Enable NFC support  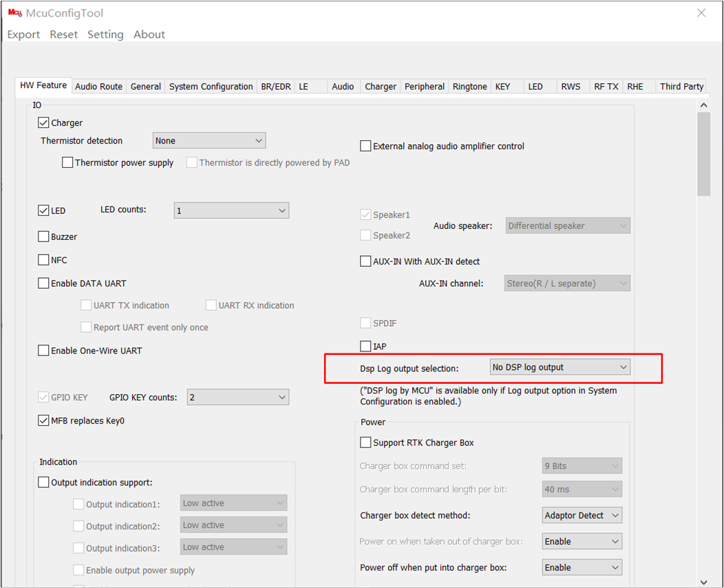coord(43,259)
